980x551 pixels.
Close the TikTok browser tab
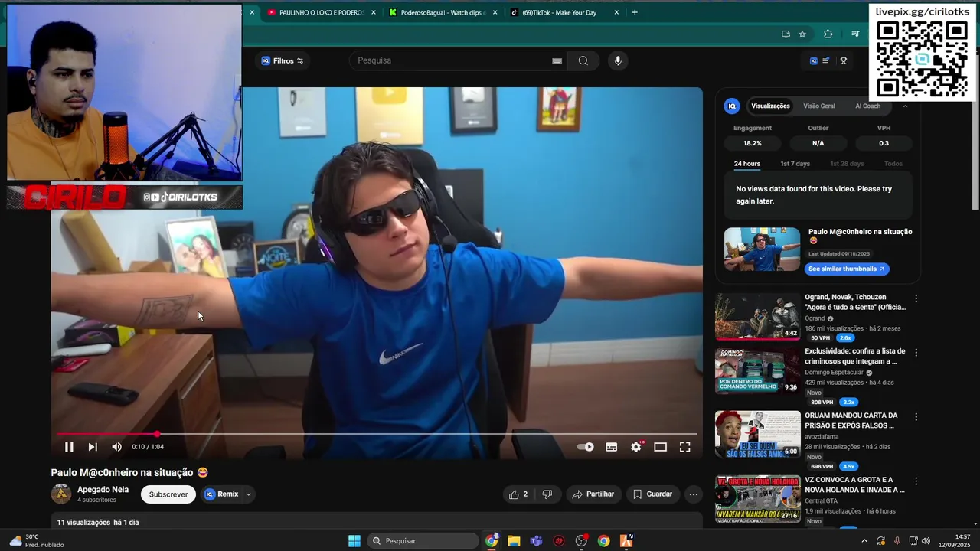pos(616,12)
